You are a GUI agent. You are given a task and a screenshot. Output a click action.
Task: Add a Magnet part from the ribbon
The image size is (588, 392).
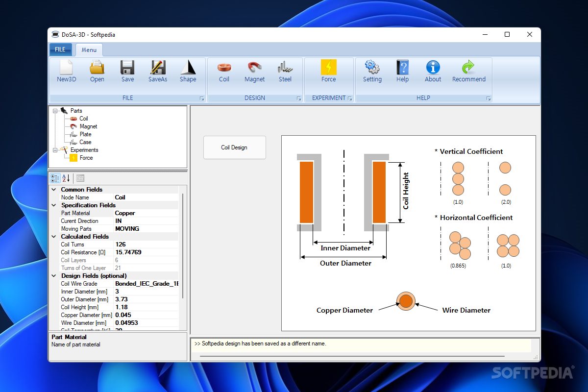pos(254,67)
